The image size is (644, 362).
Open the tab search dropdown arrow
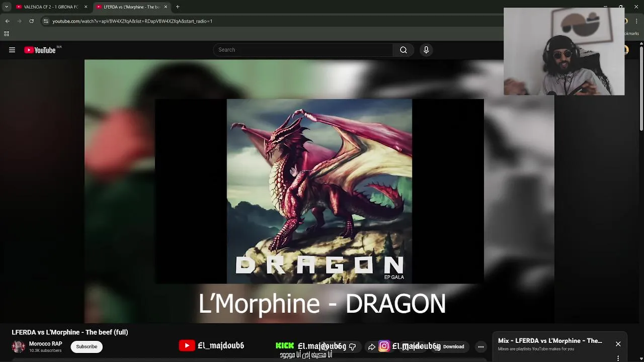point(6,7)
